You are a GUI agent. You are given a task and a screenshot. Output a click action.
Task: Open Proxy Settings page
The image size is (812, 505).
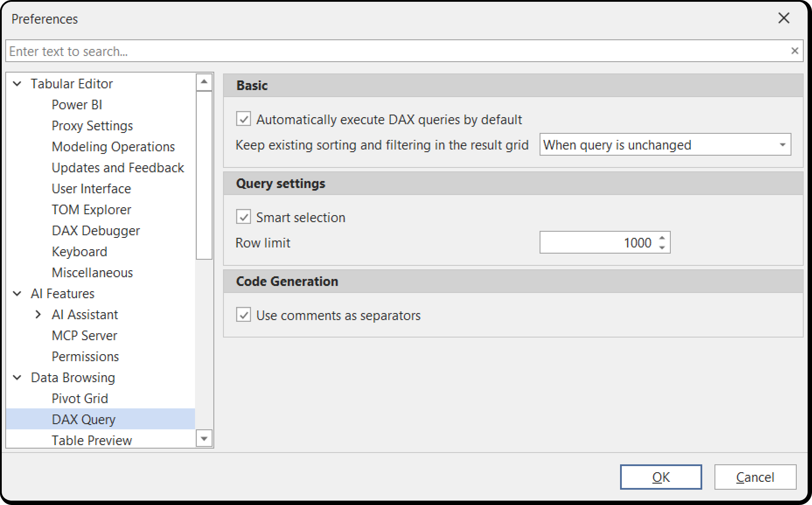point(92,125)
